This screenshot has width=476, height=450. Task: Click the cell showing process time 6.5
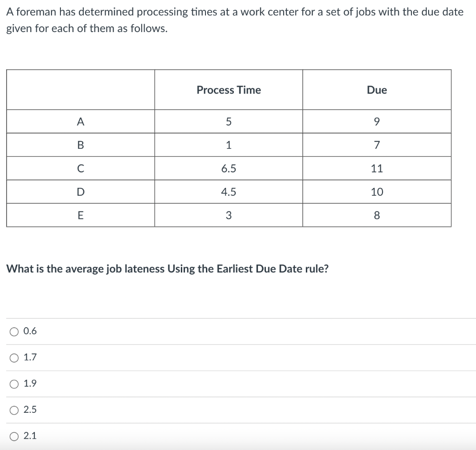(228, 168)
